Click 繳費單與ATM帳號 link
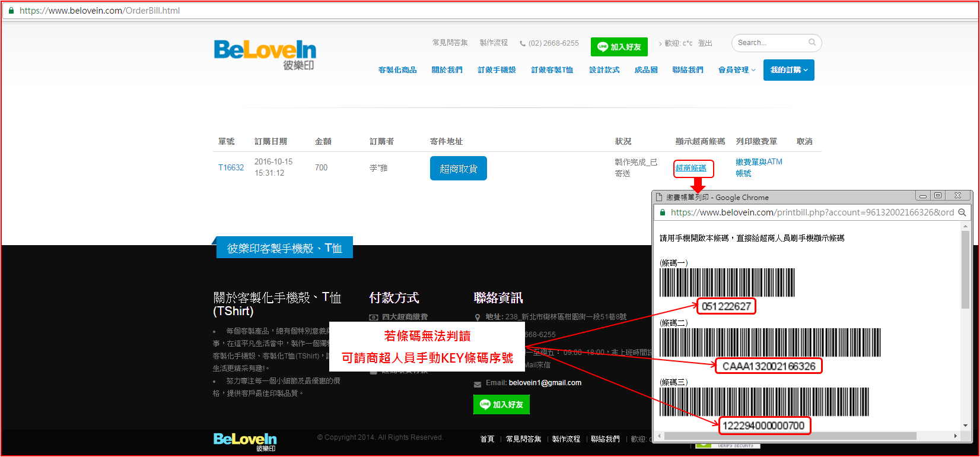Viewport: 980px width, 457px height. click(x=759, y=167)
